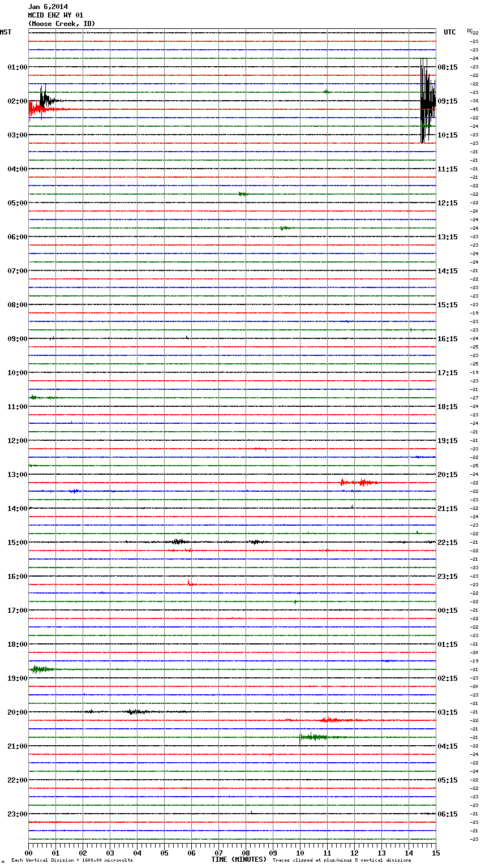Click the 18:00 MST time label
Viewport: 481px width, 868px height.
17,644
